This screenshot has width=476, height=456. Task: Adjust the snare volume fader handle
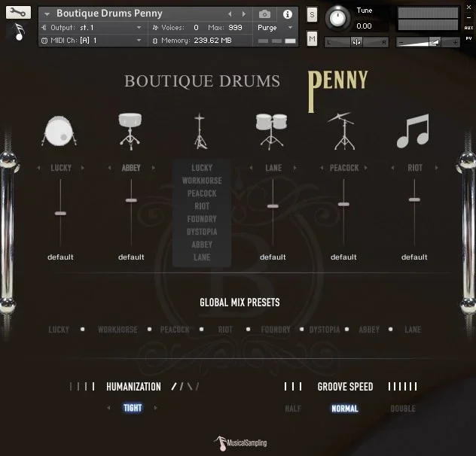(131, 200)
